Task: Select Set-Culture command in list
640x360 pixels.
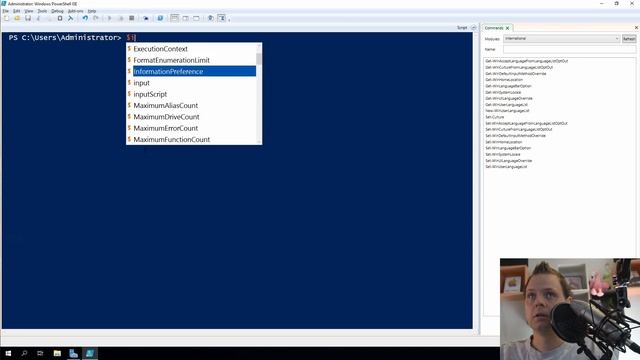Action: pos(494,117)
